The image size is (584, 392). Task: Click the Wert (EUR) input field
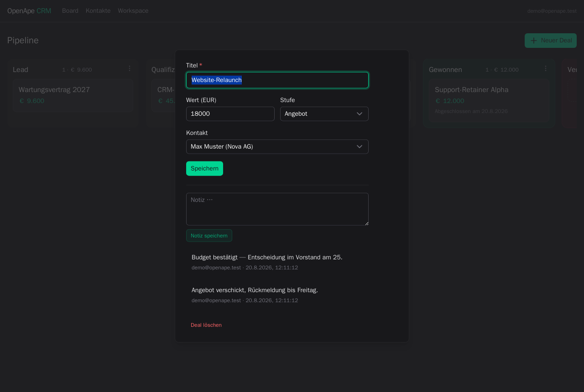pyautogui.click(x=230, y=114)
